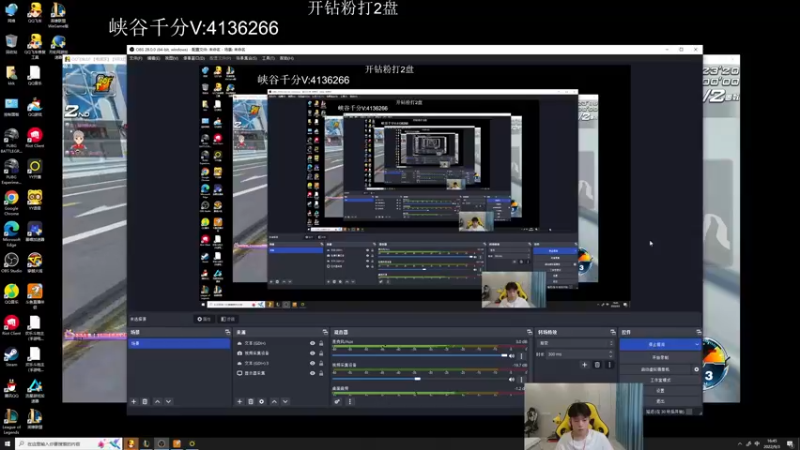Open virtual camera settings gear in Controls
Screen dimensions: 800x450
(x=696, y=369)
